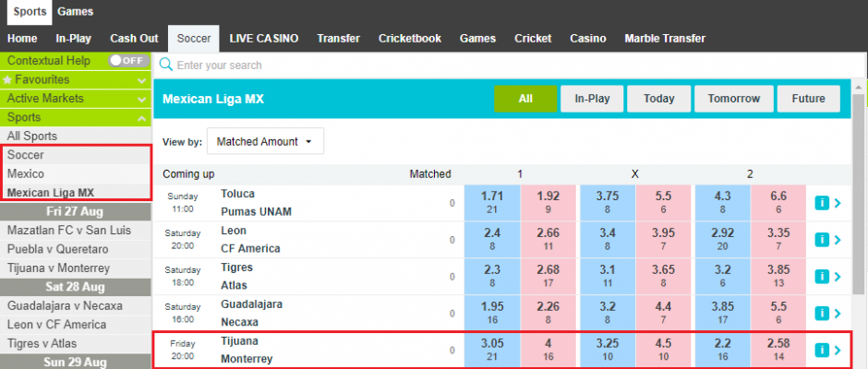Open Tigres match arrow chevron
This screenshot has height=369, width=868.
coord(837,277)
